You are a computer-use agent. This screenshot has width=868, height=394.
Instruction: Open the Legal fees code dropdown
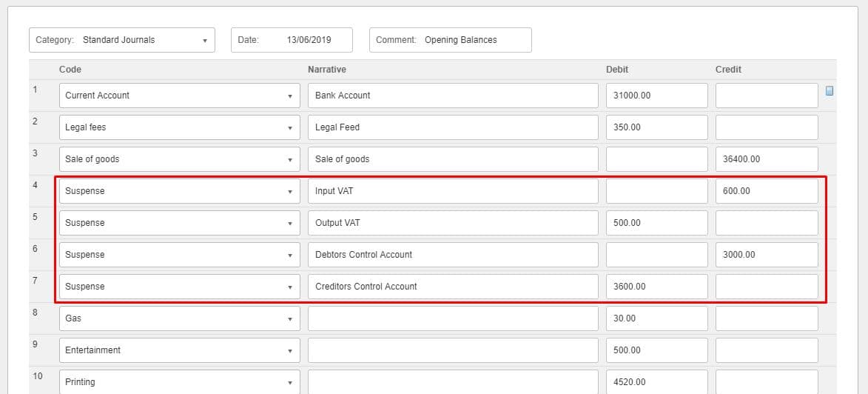pos(179,127)
